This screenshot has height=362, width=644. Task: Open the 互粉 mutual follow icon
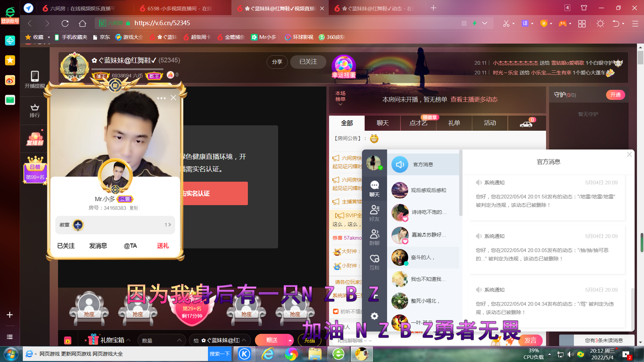click(374, 262)
